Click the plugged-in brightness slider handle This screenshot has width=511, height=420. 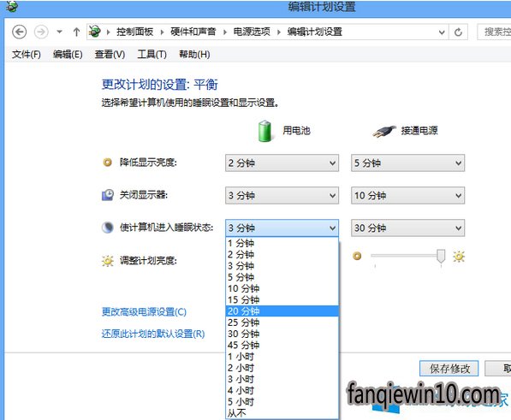coord(441,256)
